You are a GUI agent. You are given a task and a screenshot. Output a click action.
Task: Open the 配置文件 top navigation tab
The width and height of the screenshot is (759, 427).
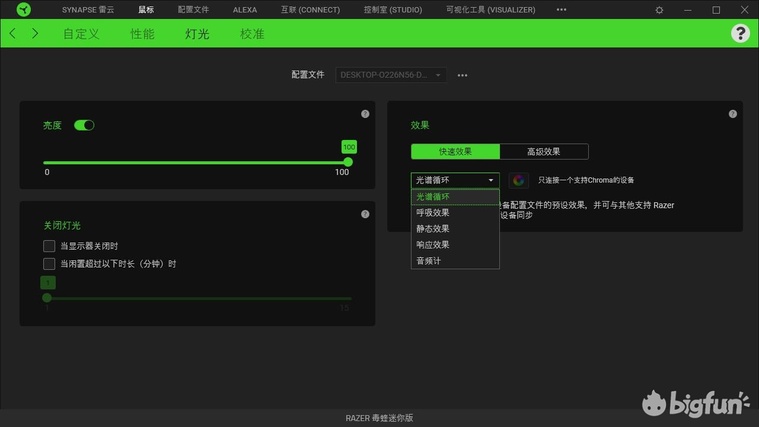pyautogui.click(x=193, y=10)
